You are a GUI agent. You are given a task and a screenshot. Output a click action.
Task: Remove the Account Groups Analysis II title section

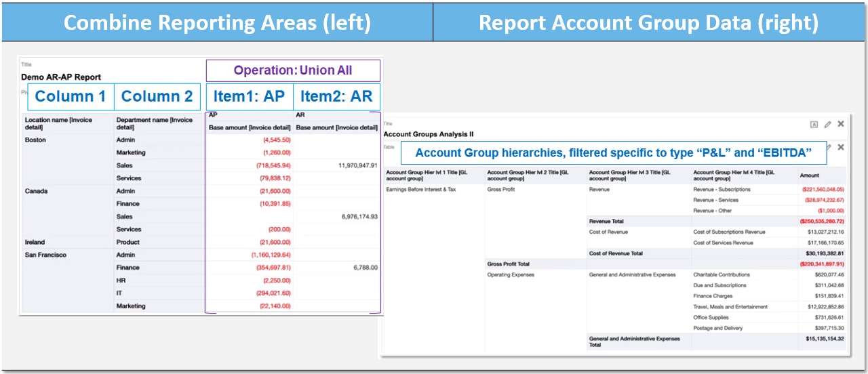coord(841,124)
